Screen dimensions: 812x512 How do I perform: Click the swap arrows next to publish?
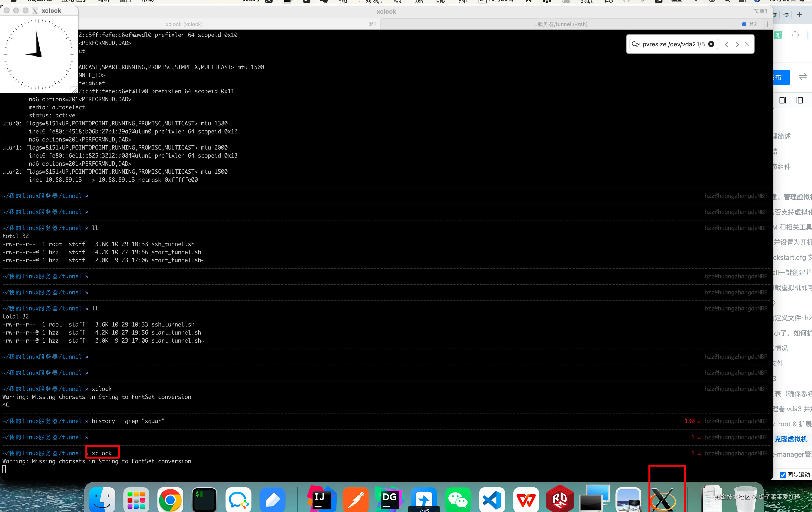(x=803, y=77)
